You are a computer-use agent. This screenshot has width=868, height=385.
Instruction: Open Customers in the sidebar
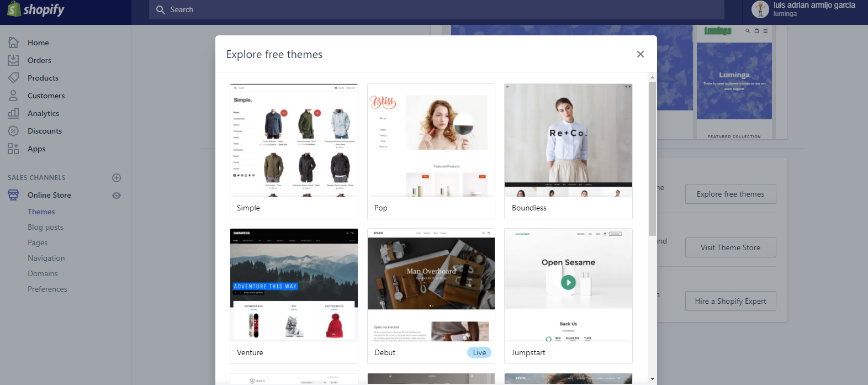click(46, 96)
